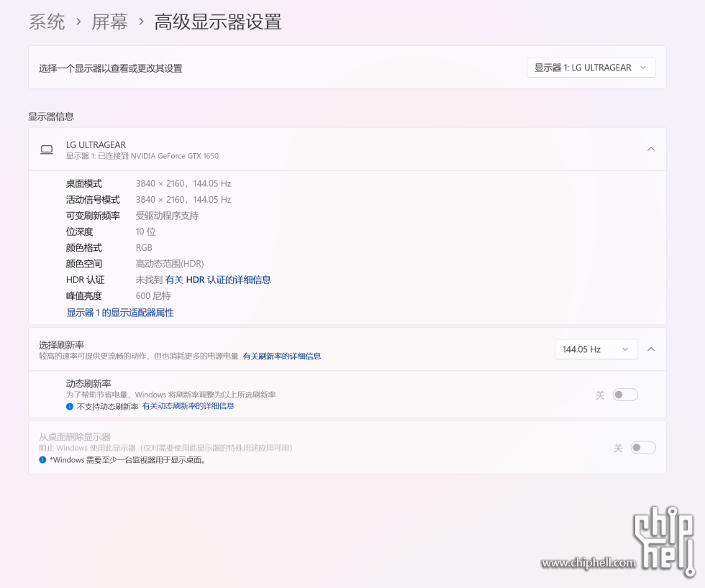
Task: Click the HDR 认证 label
Action: 86,280
